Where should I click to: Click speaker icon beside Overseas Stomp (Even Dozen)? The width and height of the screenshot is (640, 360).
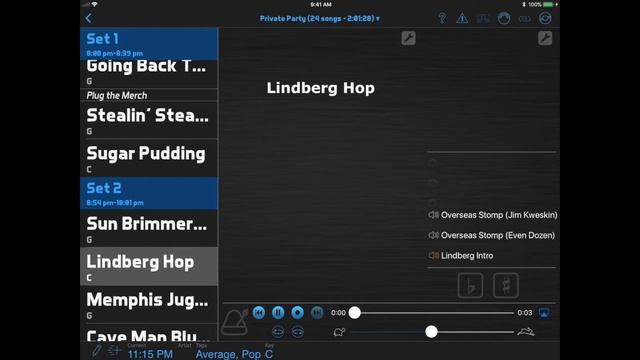click(433, 236)
